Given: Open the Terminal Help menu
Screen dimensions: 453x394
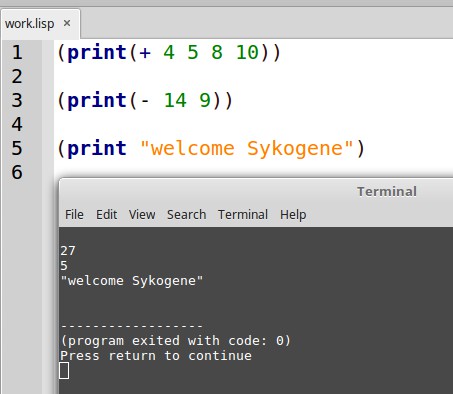Looking at the screenshot, I should click(x=293, y=215).
